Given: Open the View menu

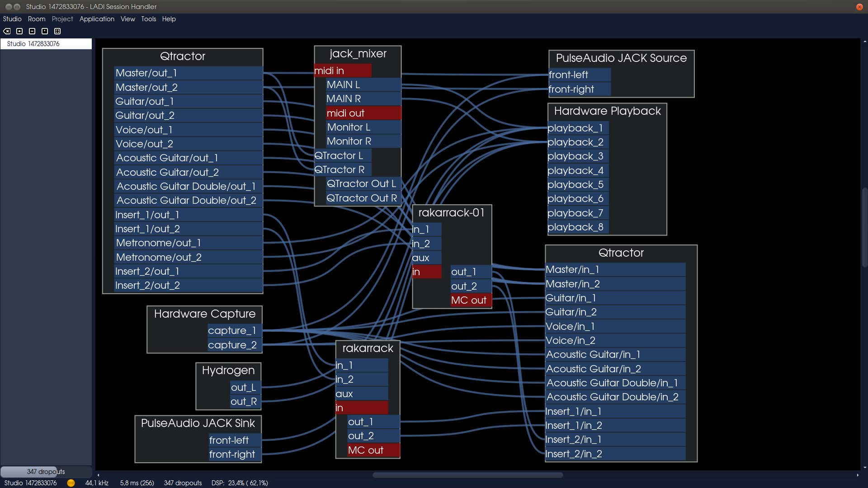Looking at the screenshot, I should pos(128,19).
